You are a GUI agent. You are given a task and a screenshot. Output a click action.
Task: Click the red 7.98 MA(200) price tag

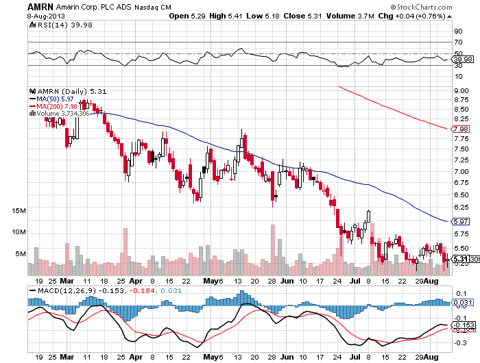460,129
